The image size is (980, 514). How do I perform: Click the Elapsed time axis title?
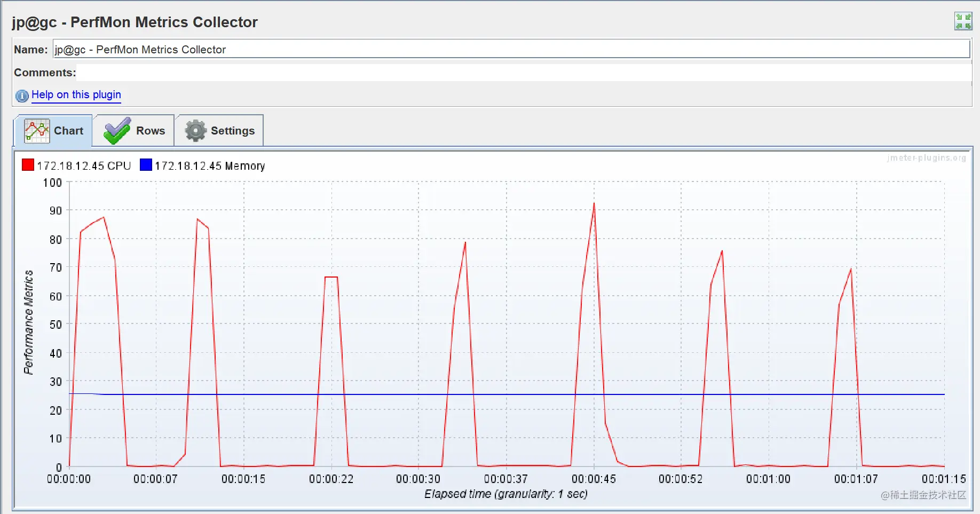(506, 494)
